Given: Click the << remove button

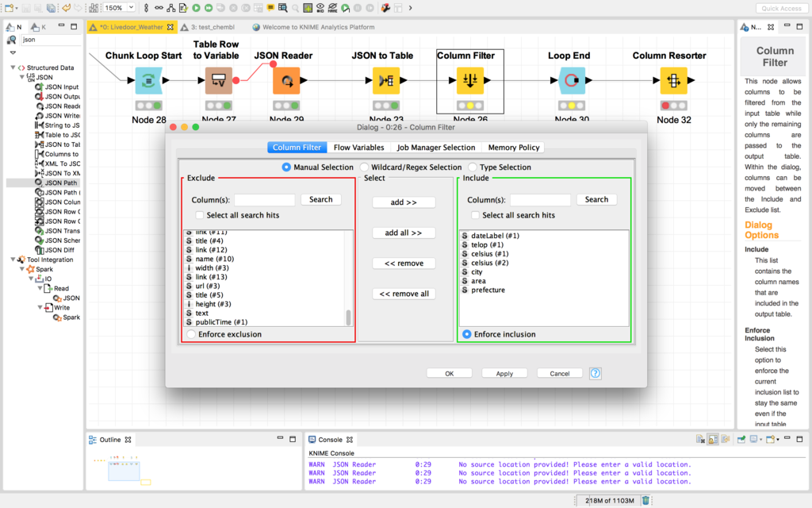Looking at the screenshot, I should click(404, 264).
